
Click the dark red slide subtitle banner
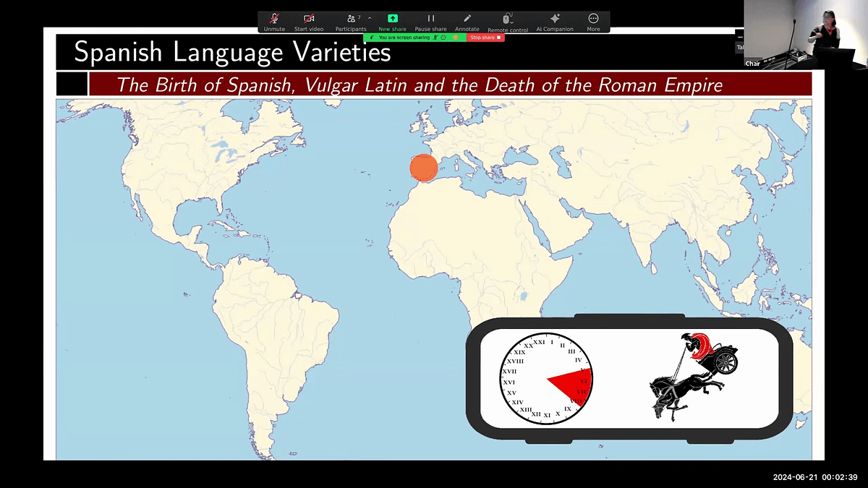450,84
